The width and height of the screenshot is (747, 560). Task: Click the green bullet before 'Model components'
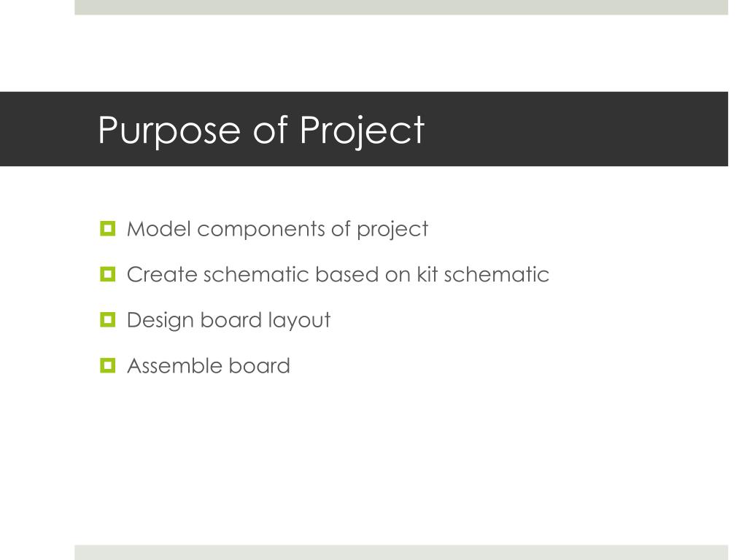tap(108, 228)
